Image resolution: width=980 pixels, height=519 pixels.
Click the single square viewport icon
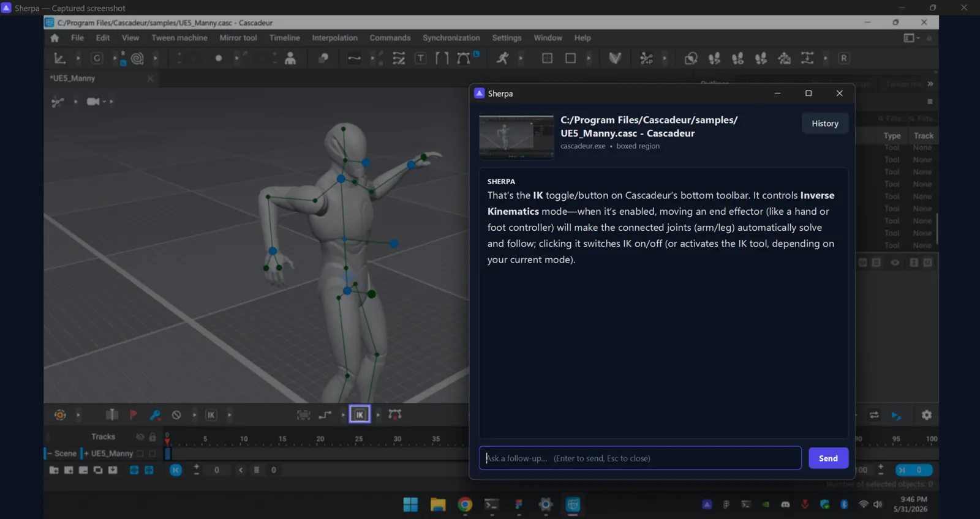coord(570,58)
